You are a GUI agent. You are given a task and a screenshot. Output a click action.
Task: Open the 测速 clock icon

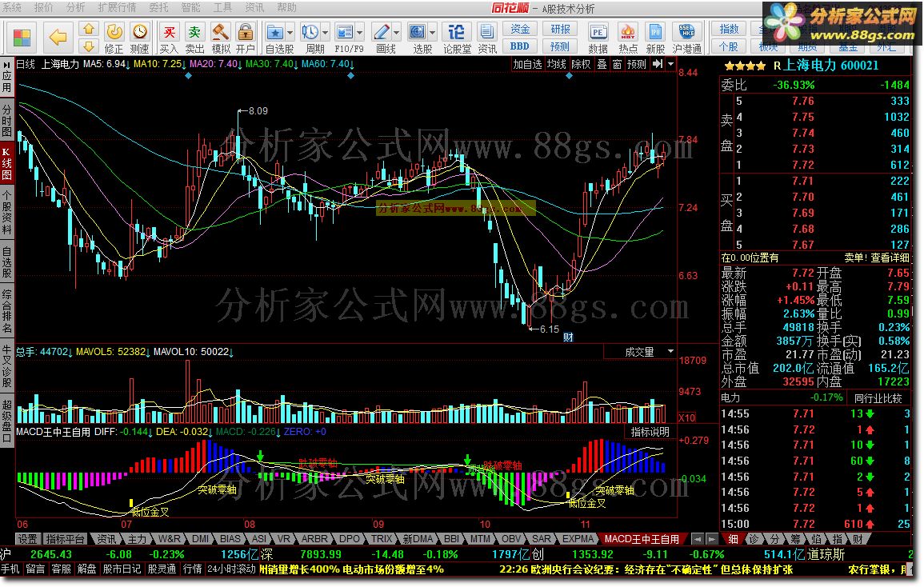140,32
